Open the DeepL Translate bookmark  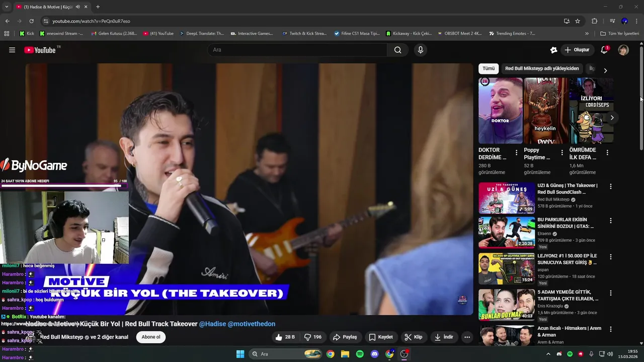(x=201, y=33)
